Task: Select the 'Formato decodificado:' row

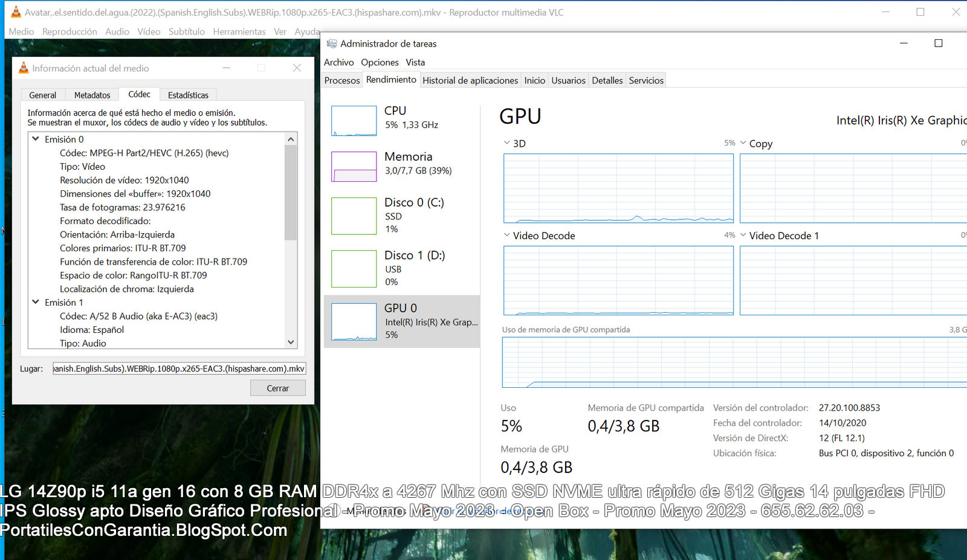Action: [x=105, y=220]
